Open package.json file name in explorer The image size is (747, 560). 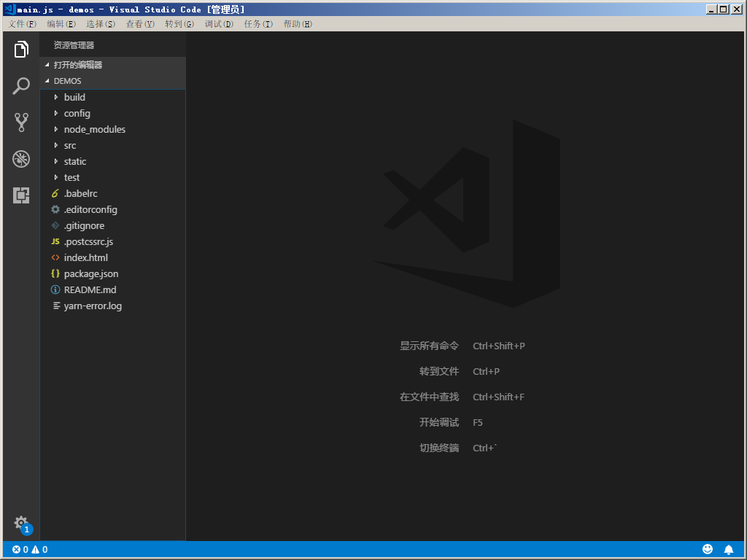[x=91, y=274]
